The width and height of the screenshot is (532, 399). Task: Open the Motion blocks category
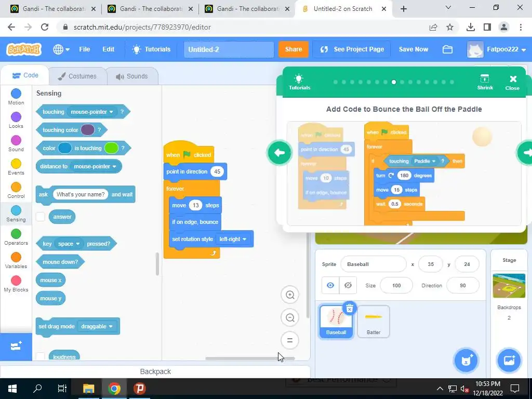tap(16, 97)
